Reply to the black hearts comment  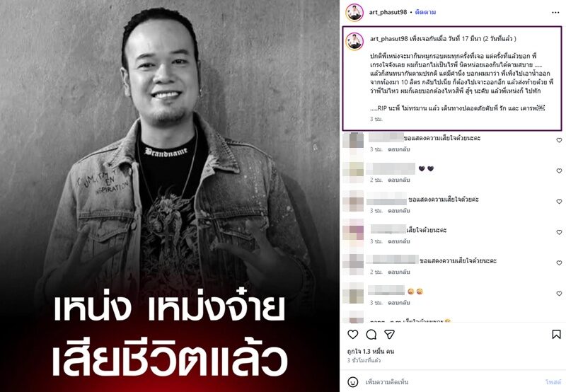(399, 180)
